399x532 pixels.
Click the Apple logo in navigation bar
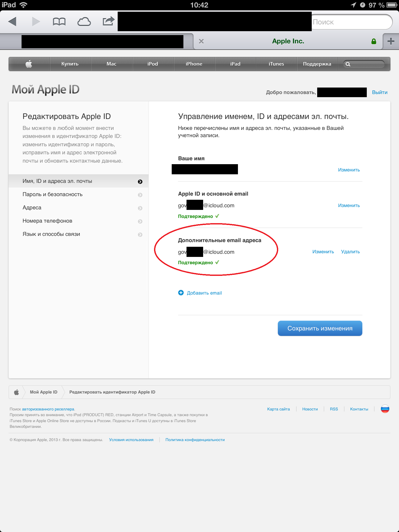pos(29,64)
